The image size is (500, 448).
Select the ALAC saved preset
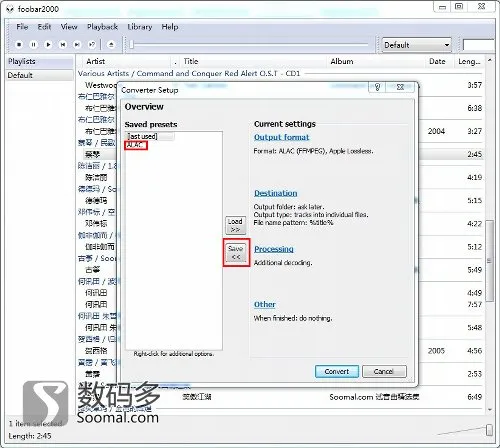[135, 145]
